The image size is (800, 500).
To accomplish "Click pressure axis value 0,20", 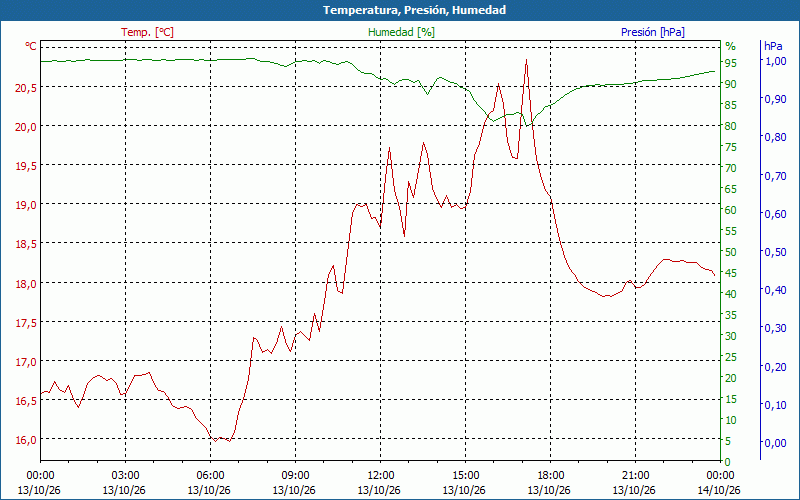I will [776, 366].
